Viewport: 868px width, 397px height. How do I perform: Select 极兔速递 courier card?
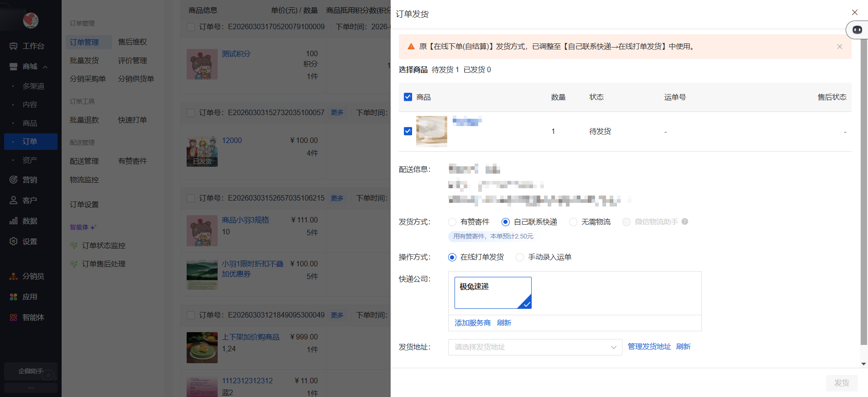click(x=493, y=293)
